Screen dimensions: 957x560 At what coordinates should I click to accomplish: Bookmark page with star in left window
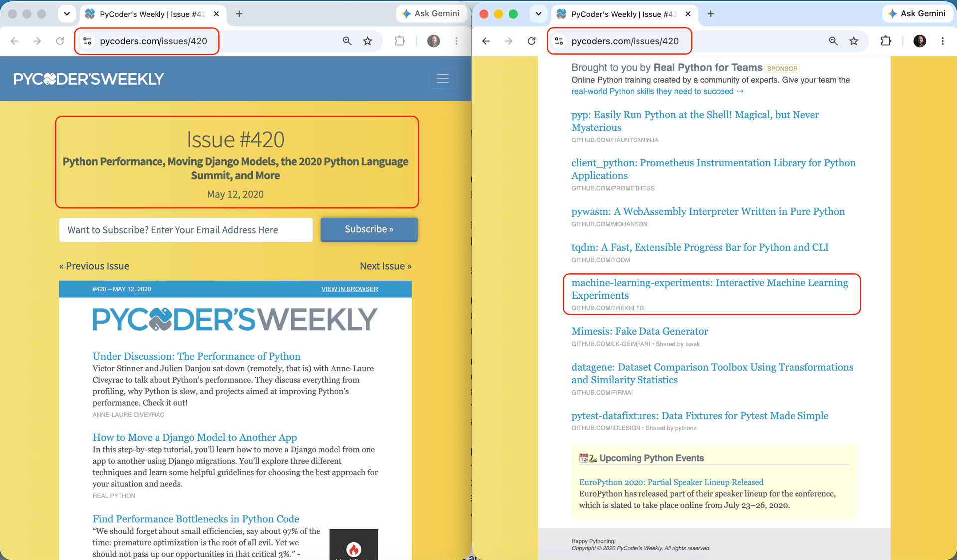tap(368, 41)
